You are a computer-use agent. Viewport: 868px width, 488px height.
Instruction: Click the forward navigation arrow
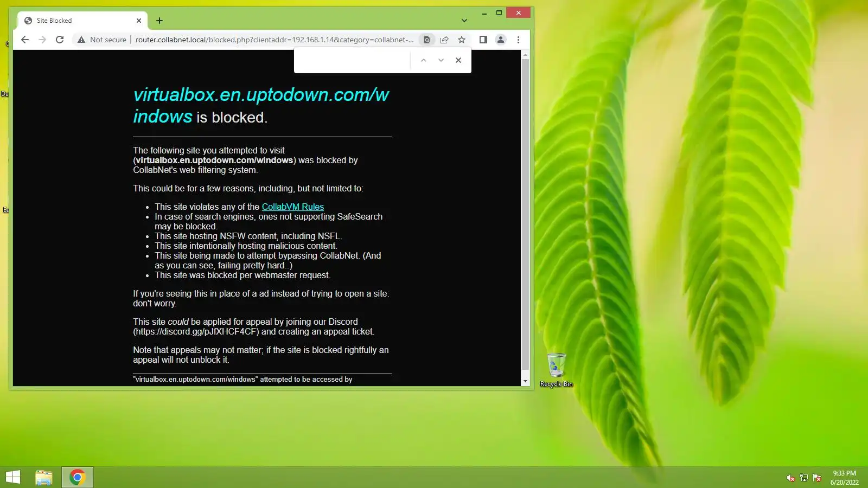pos(42,40)
